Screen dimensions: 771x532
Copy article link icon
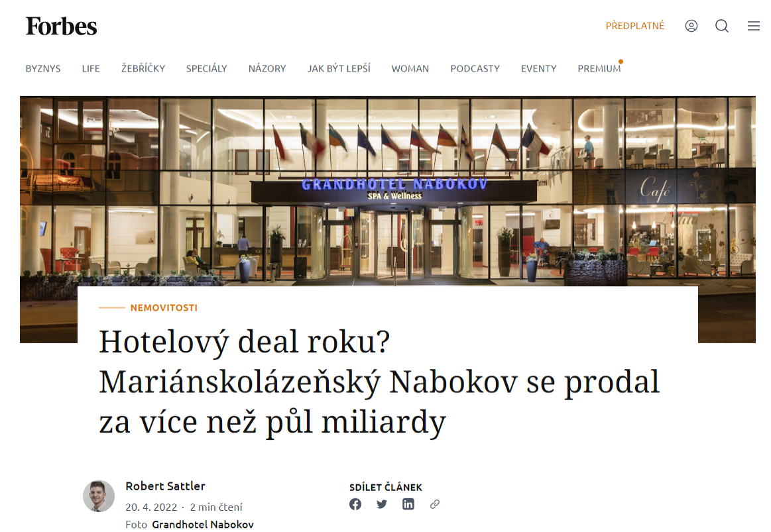(435, 504)
